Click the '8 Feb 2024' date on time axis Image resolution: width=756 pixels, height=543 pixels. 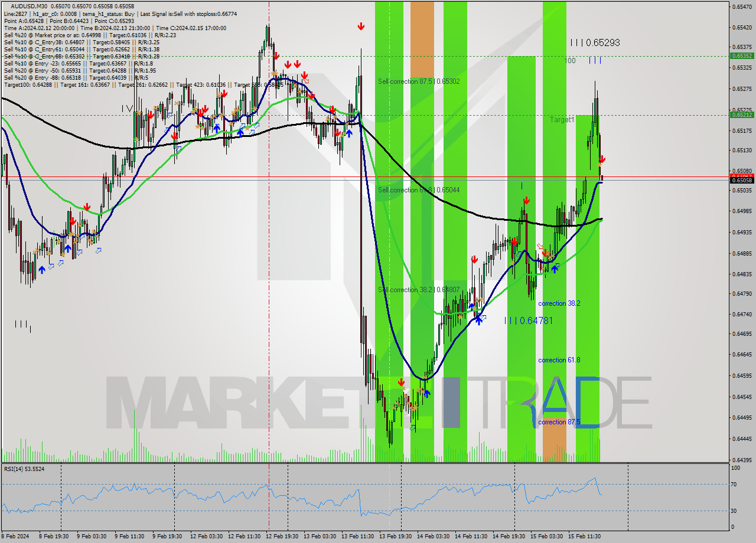[15, 537]
